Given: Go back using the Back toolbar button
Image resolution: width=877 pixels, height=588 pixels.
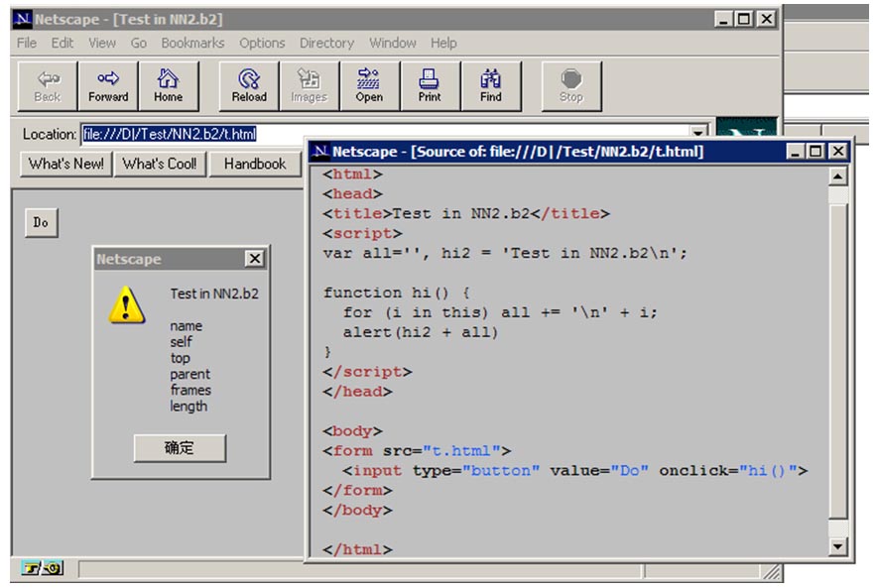Looking at the screenshot, I should (x=48, y=86).
